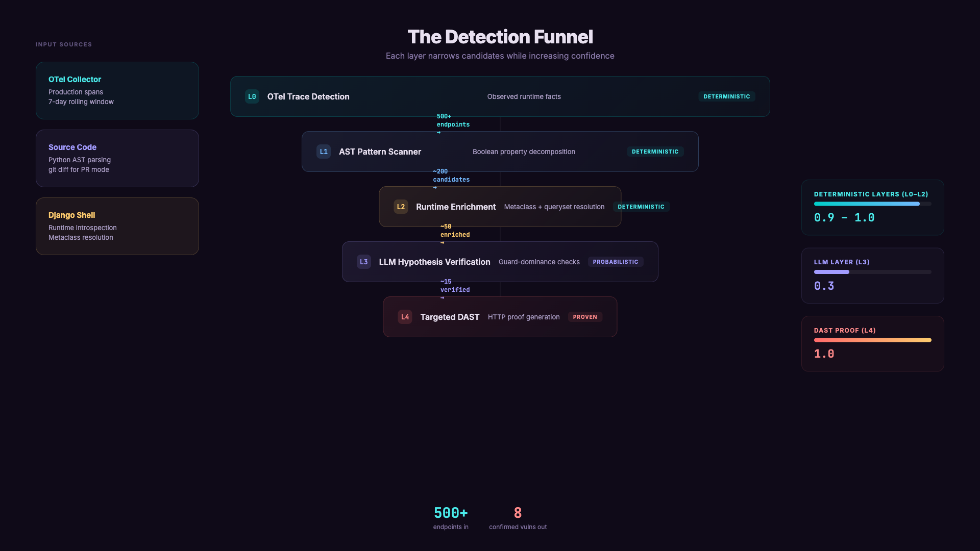
Task: Click DETERMINISTIC tag on OTel Trace Detection
Action: 726,96
